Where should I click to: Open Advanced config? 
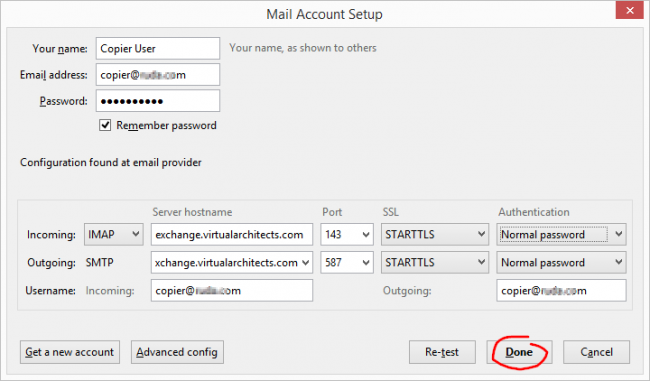tap(177, 352)
